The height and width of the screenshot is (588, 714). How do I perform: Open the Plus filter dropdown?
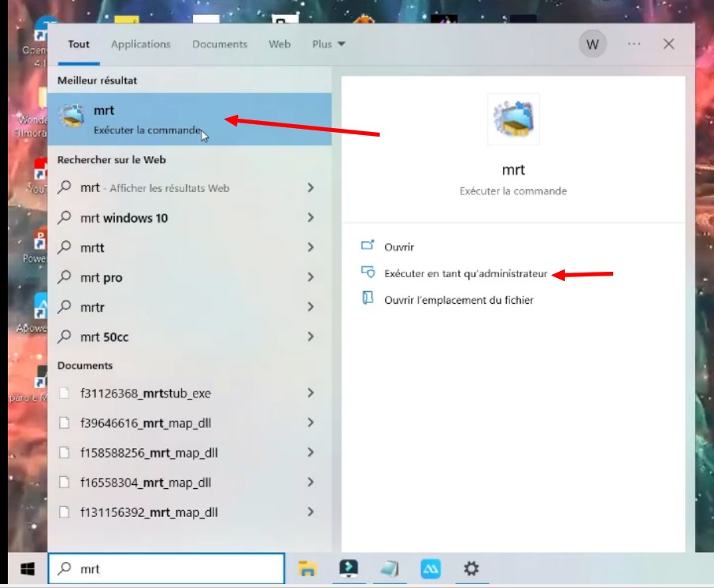click(328, 45)
